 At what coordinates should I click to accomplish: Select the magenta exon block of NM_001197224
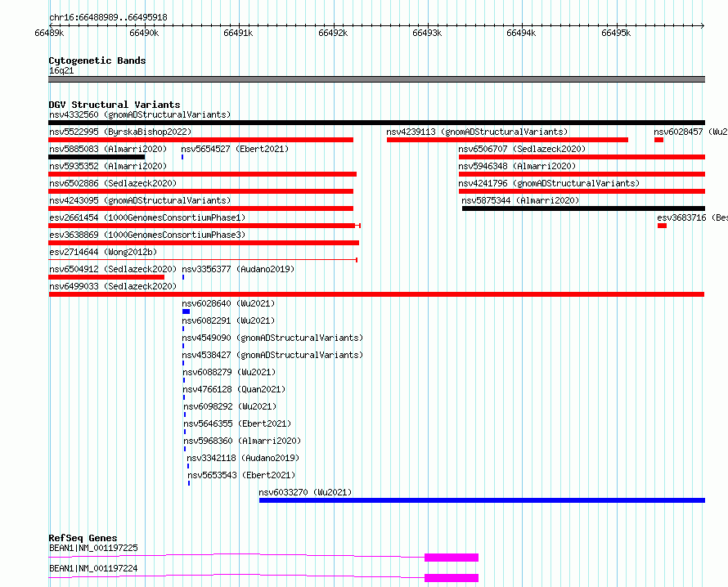(452, 578)
